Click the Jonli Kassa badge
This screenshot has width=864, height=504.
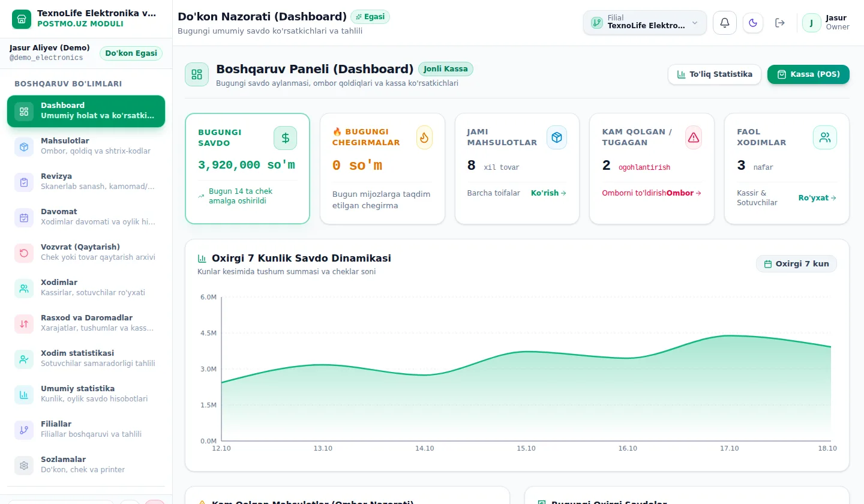446,69
